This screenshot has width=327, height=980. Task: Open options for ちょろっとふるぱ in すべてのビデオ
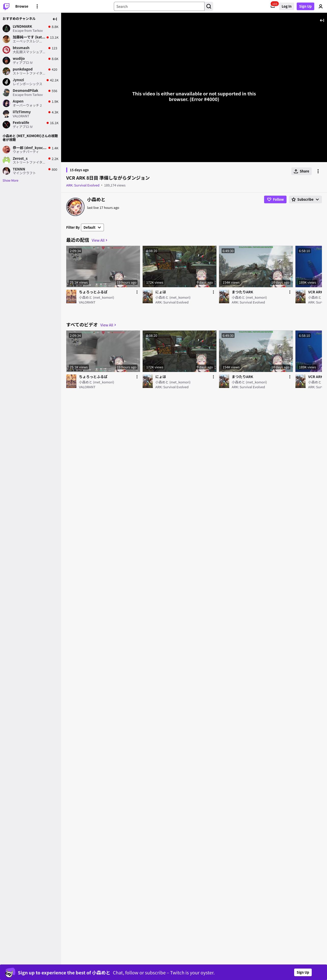137,377
